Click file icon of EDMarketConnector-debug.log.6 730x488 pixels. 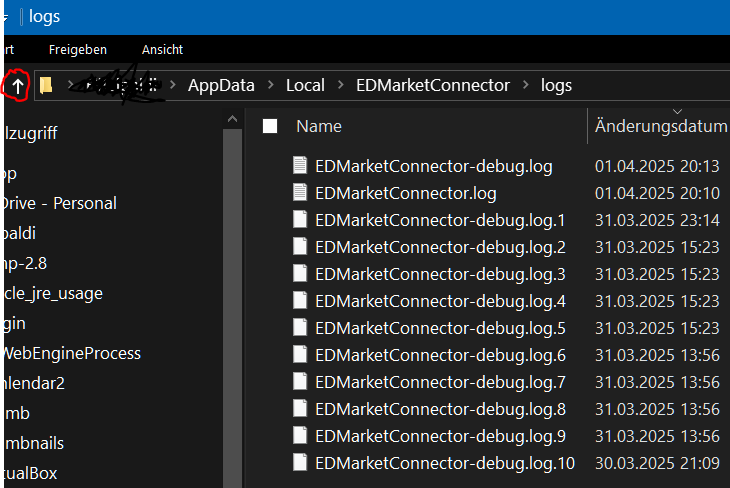pos(300,354)
